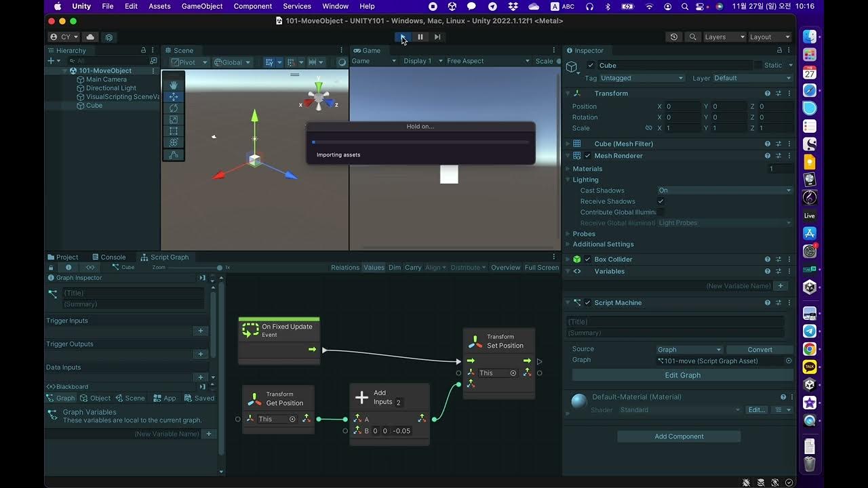This screenshot has height=488, width=868.
Task: Click the Hierarchy panel lock icon
Action: [143, 50]
